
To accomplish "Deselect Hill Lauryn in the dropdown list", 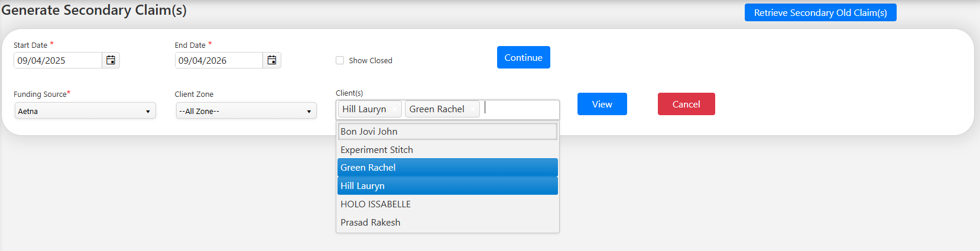I will pyautogui.click(x=447, y=185).
